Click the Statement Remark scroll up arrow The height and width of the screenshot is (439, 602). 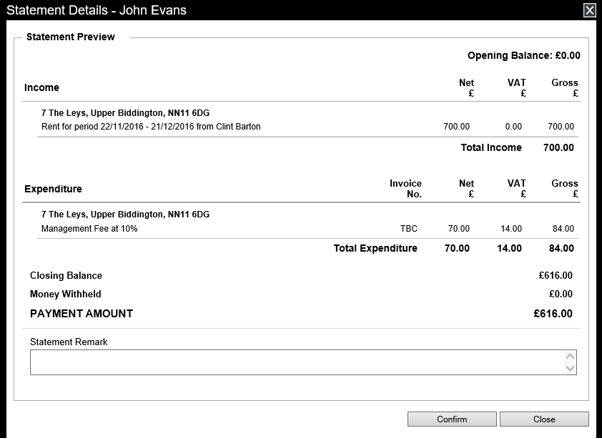point(570,356)
